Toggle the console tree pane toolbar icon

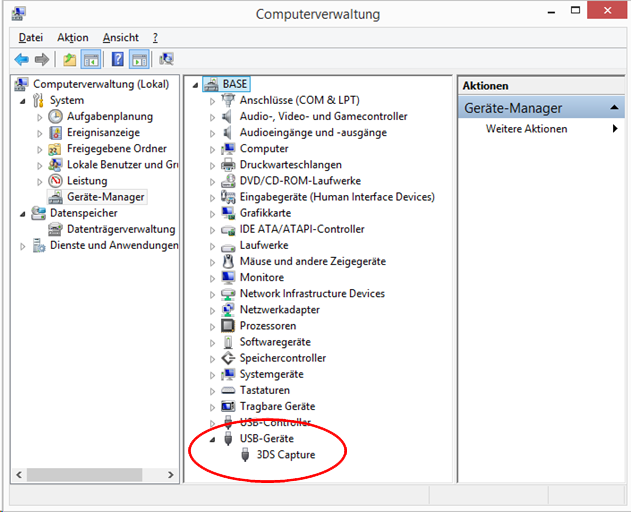tap(91, 60)
